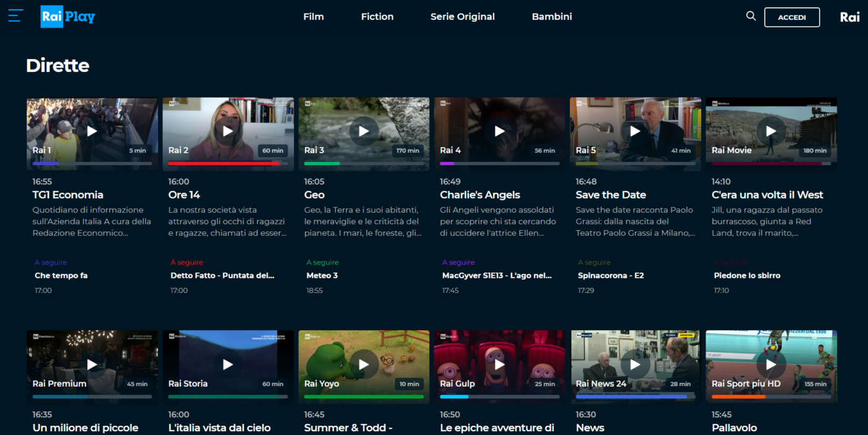Go to Serie Original
This screenshot has width=868, height=435.
pyautogui.click(x=463, y=17)
